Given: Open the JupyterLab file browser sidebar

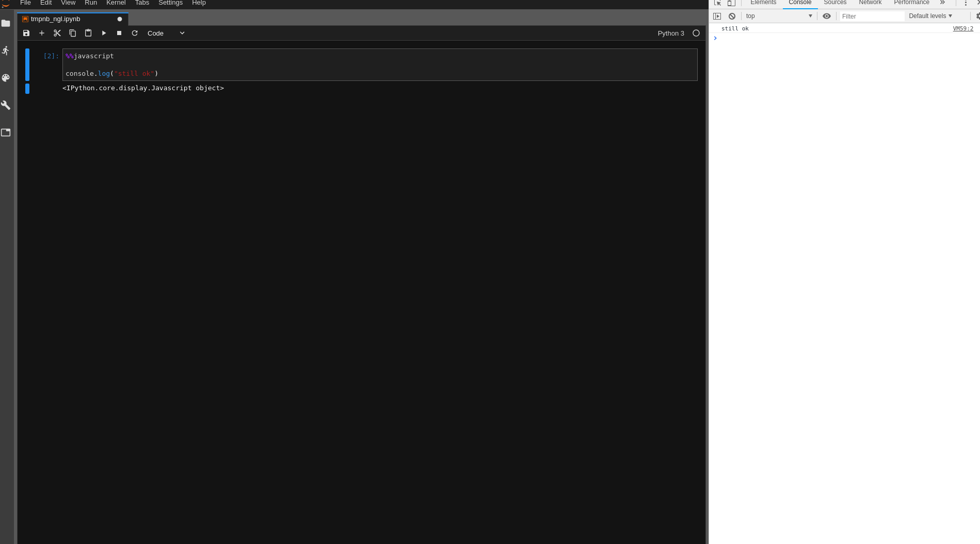Looking at the screenshot, I should [6, 23].
